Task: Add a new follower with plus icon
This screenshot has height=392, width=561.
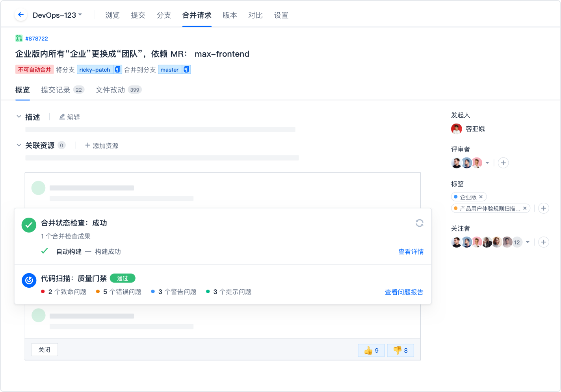Action: click(x=544, y=242)
